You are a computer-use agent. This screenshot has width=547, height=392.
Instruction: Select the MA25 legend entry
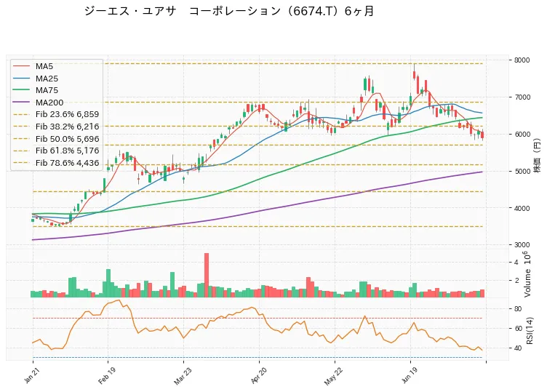[x=36, y=79]
